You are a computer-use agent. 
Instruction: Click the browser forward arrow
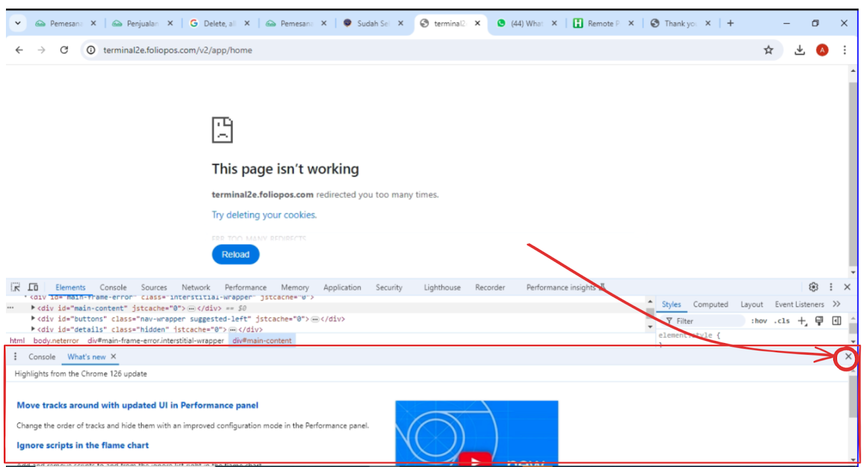click(42, 50)
